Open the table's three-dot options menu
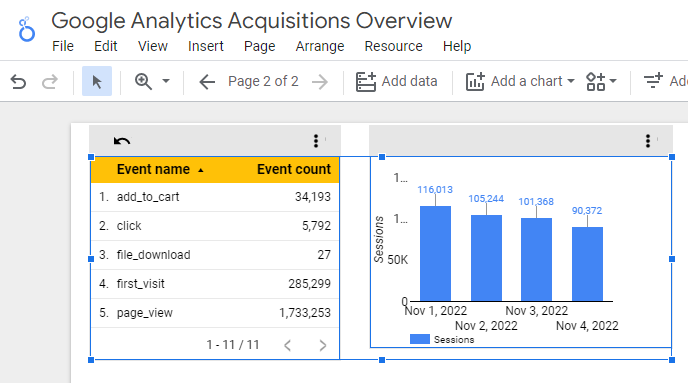The image size is (688, 383). coord(315,141)
